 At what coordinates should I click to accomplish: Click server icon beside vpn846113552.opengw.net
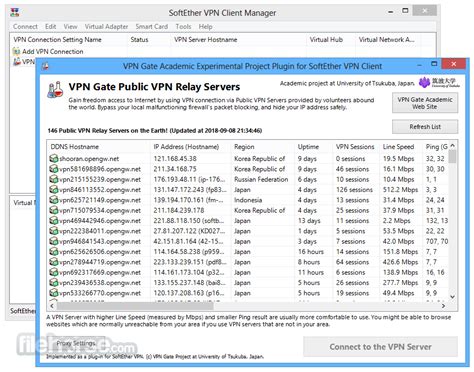click(54, 190)
